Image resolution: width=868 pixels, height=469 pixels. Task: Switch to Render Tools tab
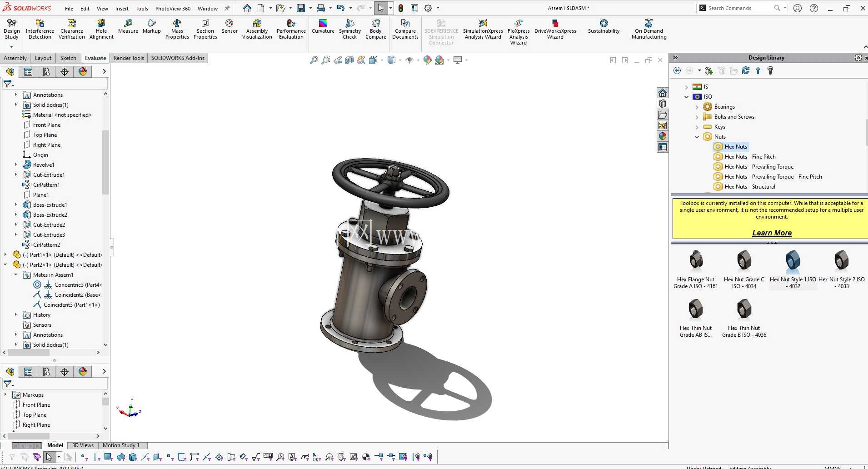(129, 58)
